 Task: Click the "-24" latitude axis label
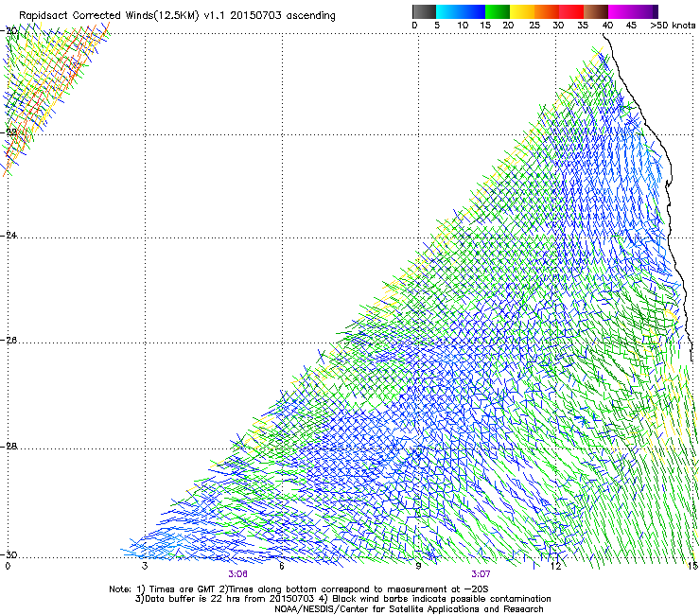9,235
